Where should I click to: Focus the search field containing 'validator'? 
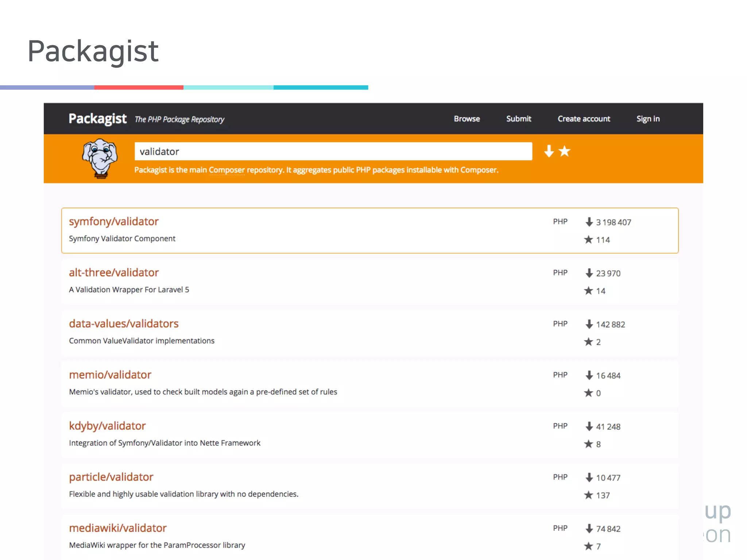point(333,151)
